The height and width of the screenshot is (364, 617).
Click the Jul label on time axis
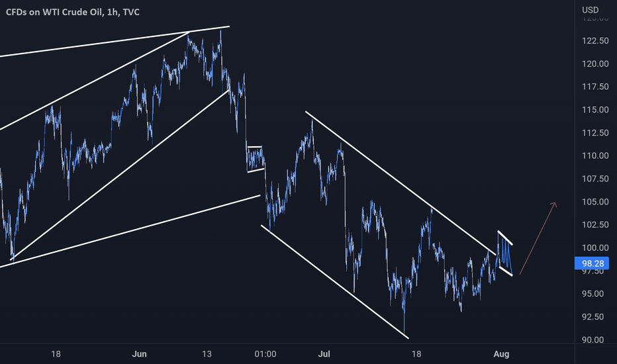coord(324,354)
